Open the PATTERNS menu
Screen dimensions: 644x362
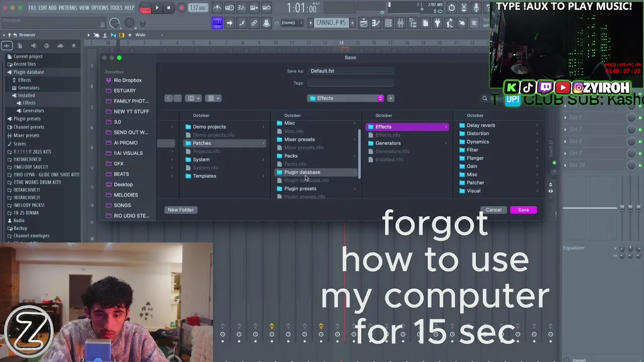[x=67, y=8]
